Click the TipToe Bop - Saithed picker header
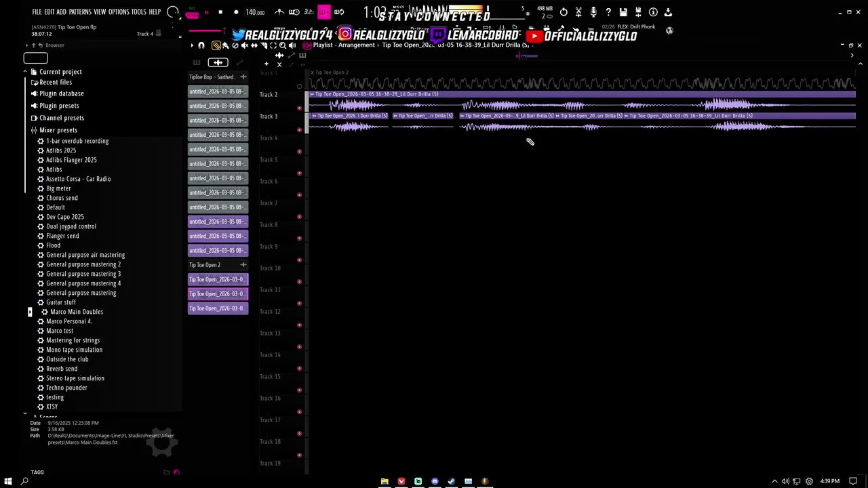This screenshot has width=868, height=488. coord(218,77)
